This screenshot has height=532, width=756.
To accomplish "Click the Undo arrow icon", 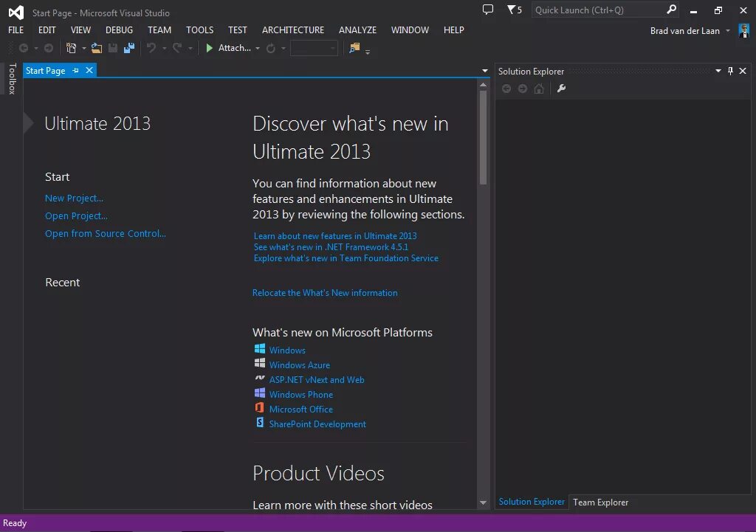I will point(151,48).
